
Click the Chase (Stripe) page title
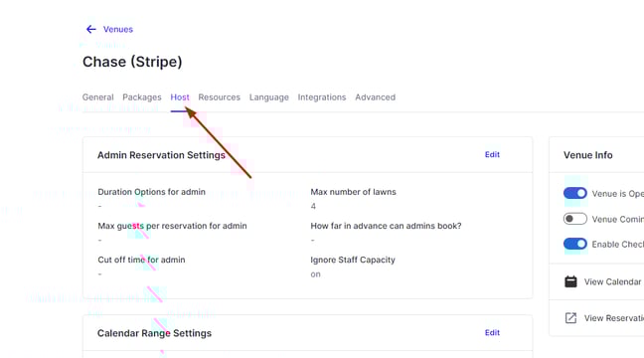[x=132, y=62]
